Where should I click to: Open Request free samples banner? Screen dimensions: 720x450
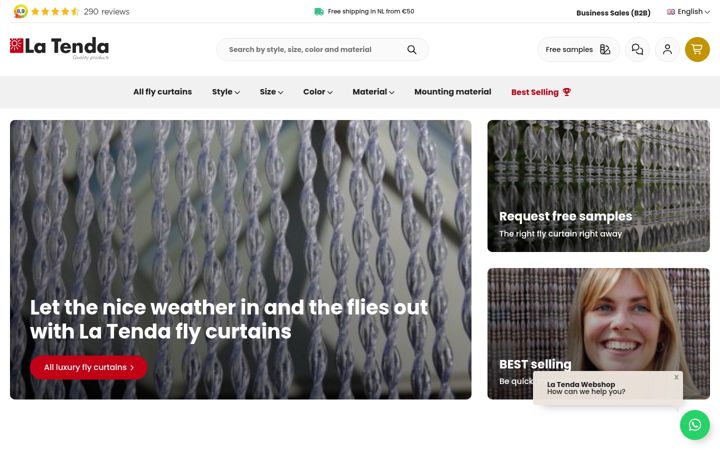click(598, 186)
